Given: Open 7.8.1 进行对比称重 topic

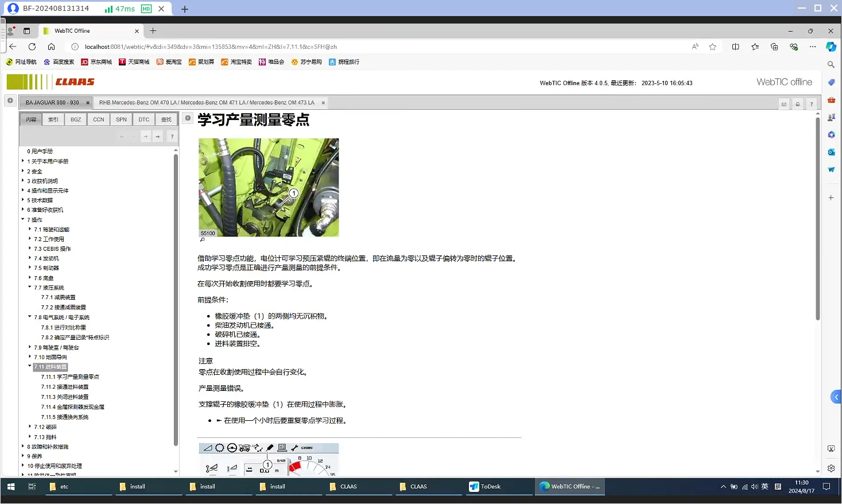Looking at the screenshot, I should [x=64, y=327].
